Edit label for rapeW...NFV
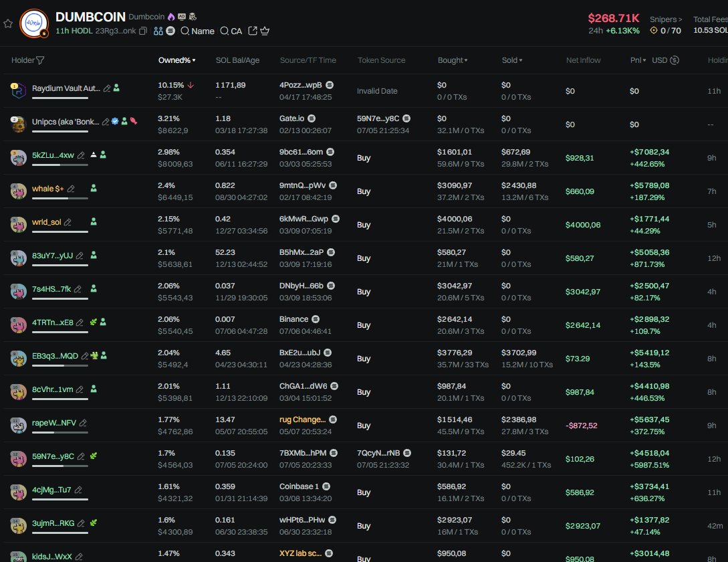 click(x=83, y=423)
